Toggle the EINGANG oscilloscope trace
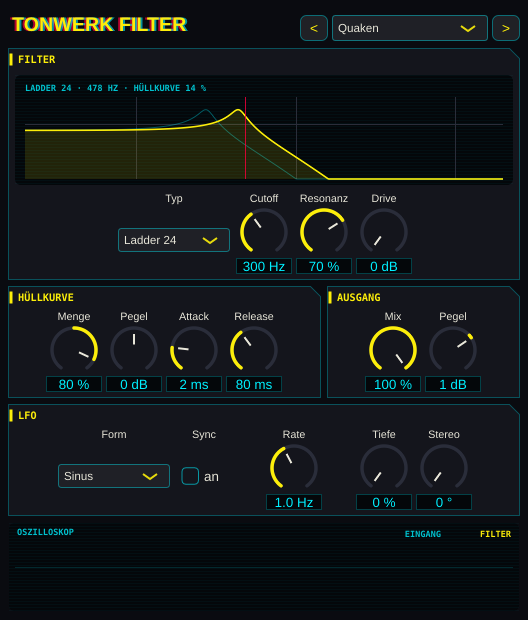528x620 pixels. click(x=423, y=534)
